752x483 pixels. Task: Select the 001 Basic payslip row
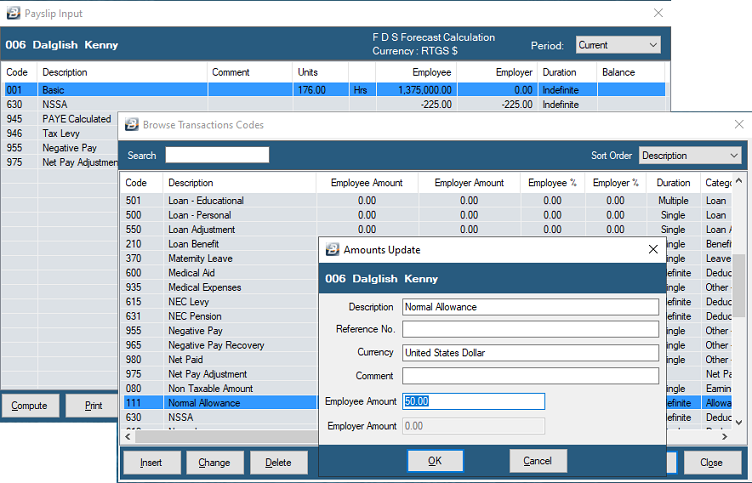point(334,90)
